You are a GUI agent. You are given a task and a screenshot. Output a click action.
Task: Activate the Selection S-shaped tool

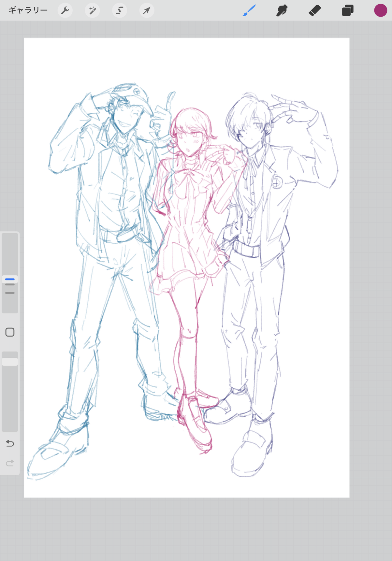click(x=120, y=11)
